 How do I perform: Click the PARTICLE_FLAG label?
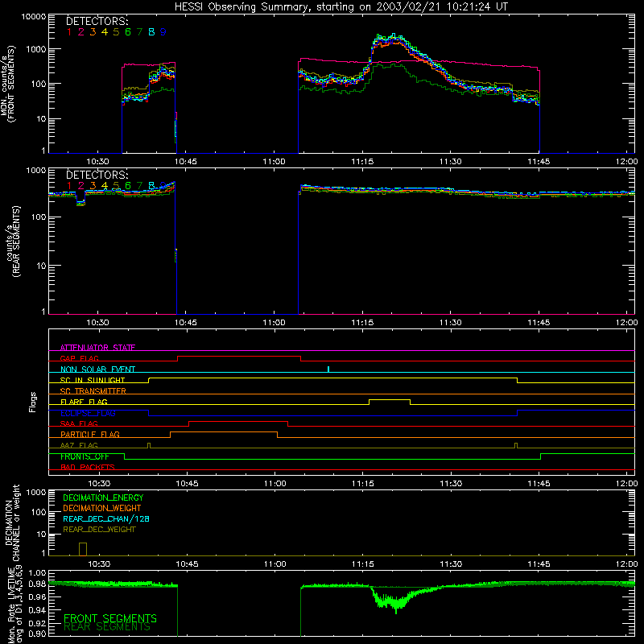click(90, 434)
